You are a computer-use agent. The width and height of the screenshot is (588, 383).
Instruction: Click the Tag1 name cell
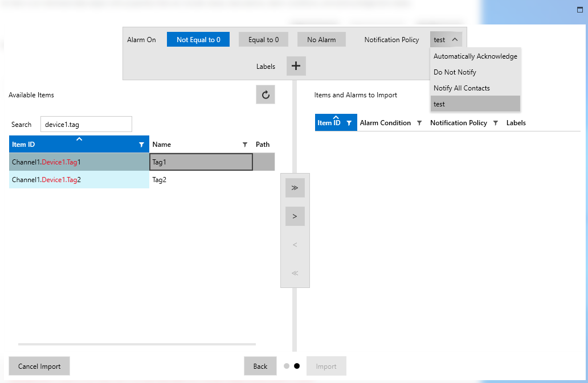coord(201,162)
